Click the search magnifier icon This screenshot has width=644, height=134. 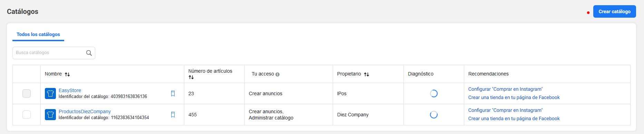(89, 53)
